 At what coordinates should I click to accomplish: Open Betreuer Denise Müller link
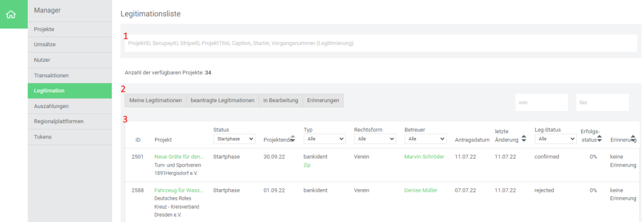[421, 190]
